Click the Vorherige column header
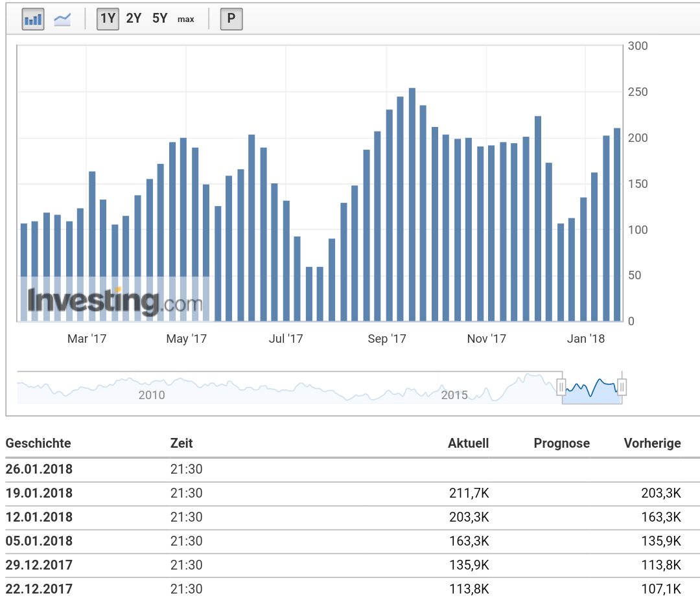Image resolution: width=700 pixels, height=611 pixels. click(x=652, y=443)
